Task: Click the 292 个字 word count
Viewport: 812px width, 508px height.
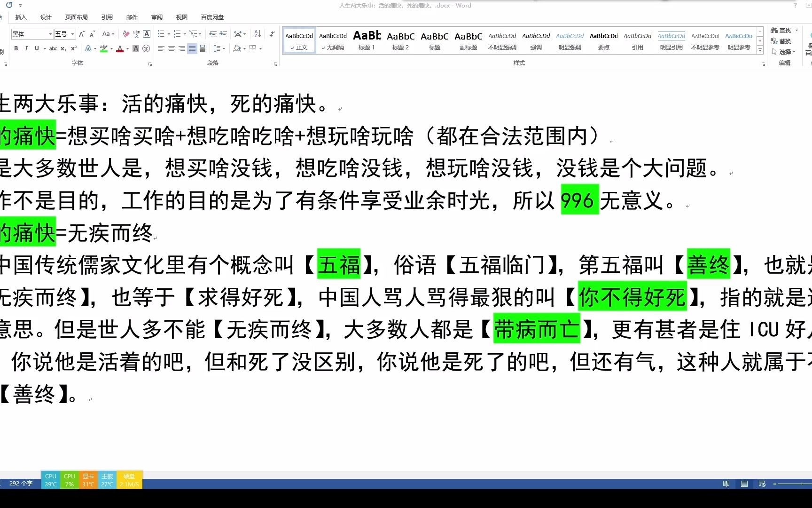Action: click(x=21, y=484)
